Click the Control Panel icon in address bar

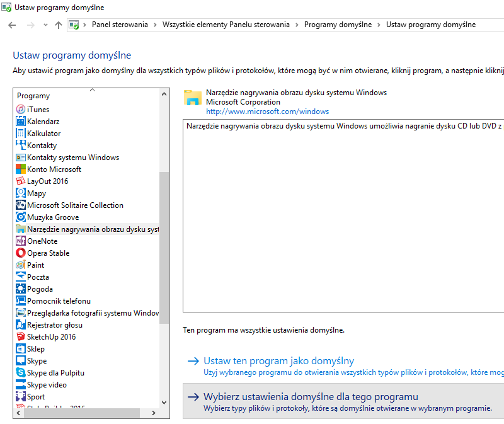point(74,25)
